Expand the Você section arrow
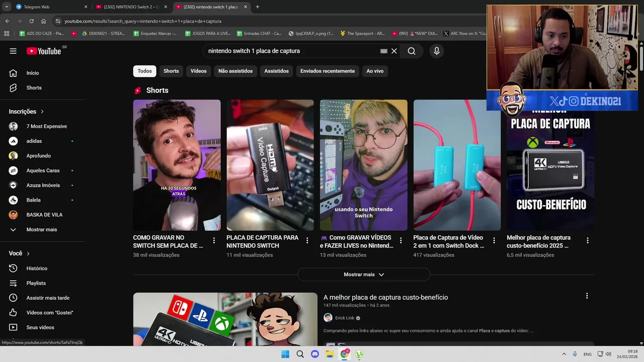This screenshot has width=644, height=362. pyautogui.click(x=28, y=253)
